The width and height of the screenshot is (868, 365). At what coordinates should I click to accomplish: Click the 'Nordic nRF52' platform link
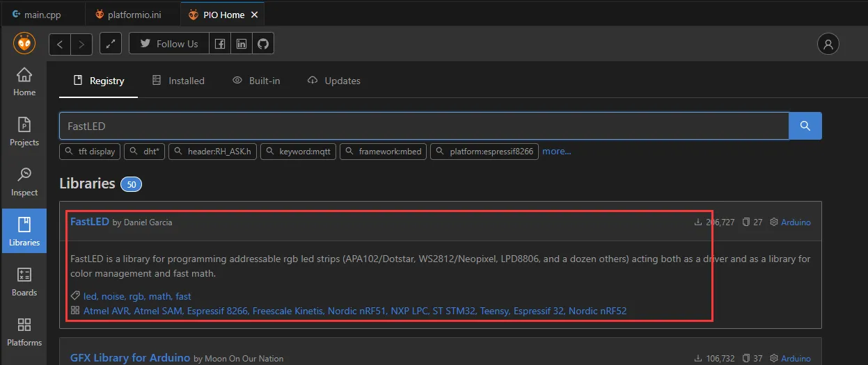[598, 311]
